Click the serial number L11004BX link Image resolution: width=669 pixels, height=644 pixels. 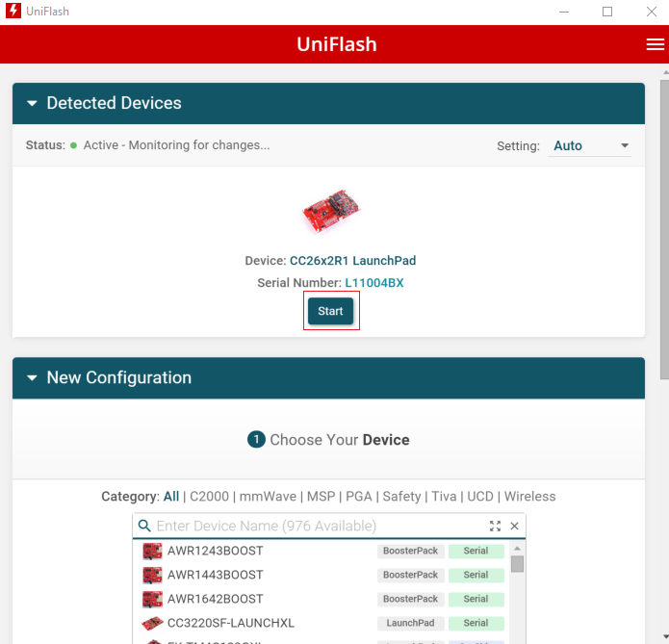(374, 283)
